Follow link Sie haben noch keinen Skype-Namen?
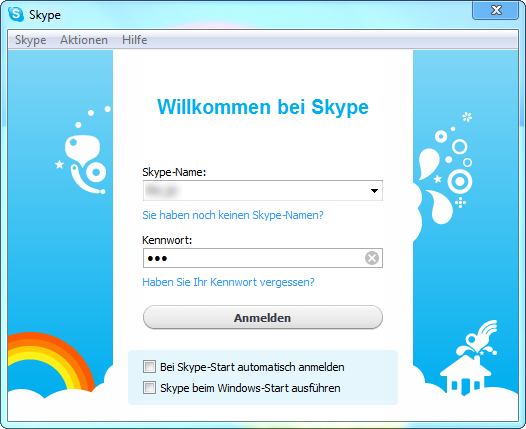 click(233, 215)
